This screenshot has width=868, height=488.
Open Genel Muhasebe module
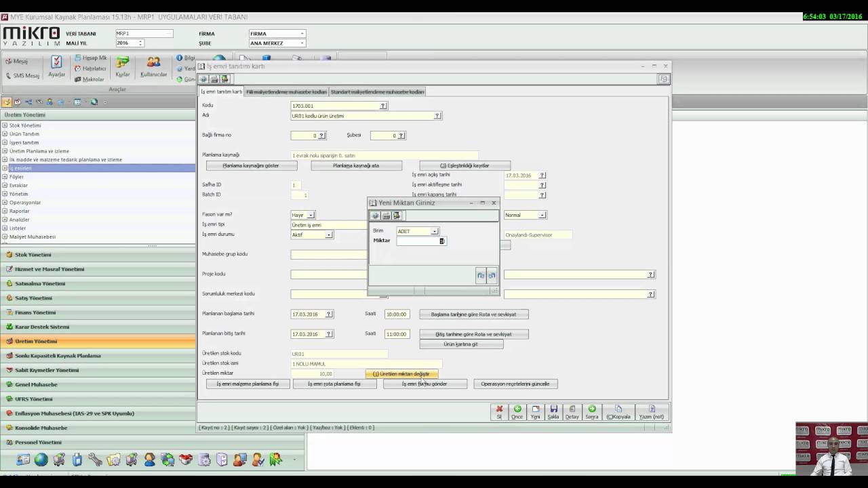(x=98, y=384)
